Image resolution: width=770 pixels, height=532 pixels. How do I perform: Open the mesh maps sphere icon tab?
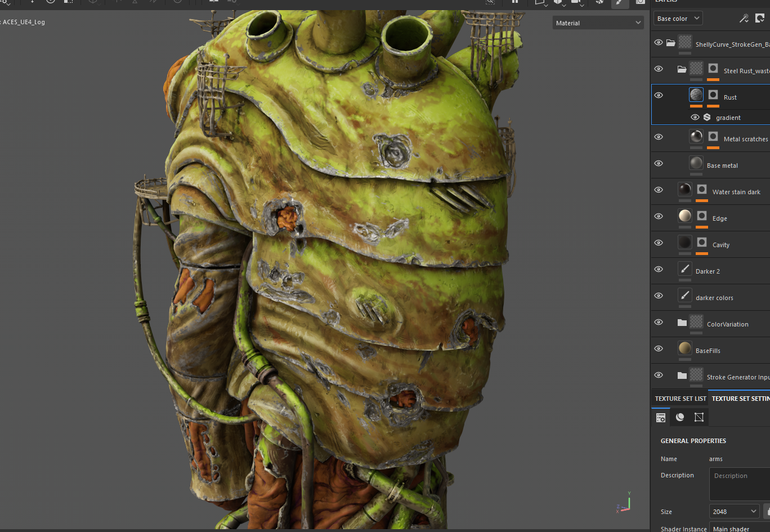[x=680, y=417]
